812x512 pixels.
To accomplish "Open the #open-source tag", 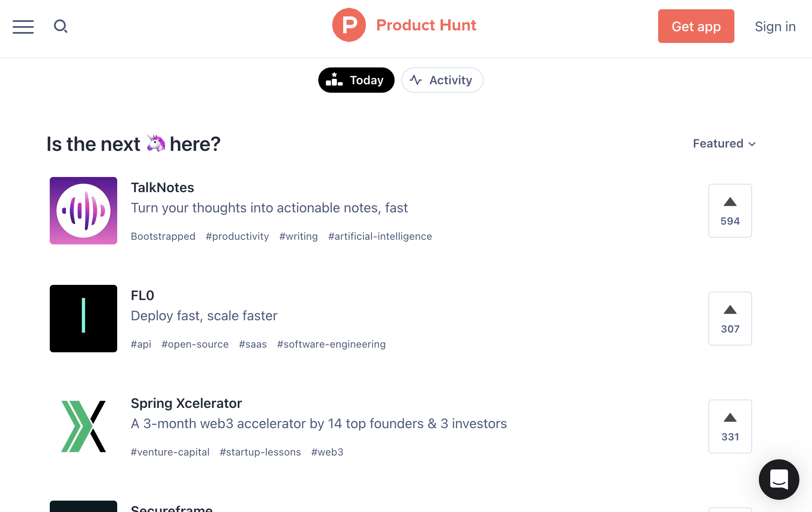I will (195, 344).
